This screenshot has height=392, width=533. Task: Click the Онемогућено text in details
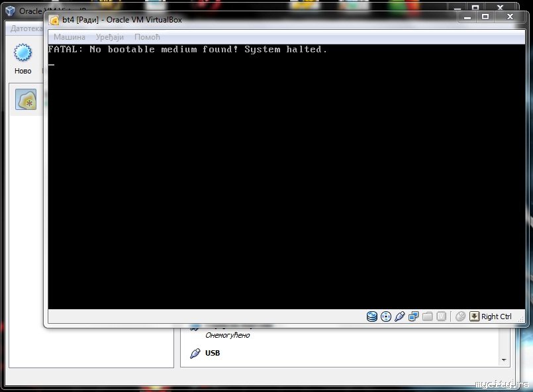point(227,335)
